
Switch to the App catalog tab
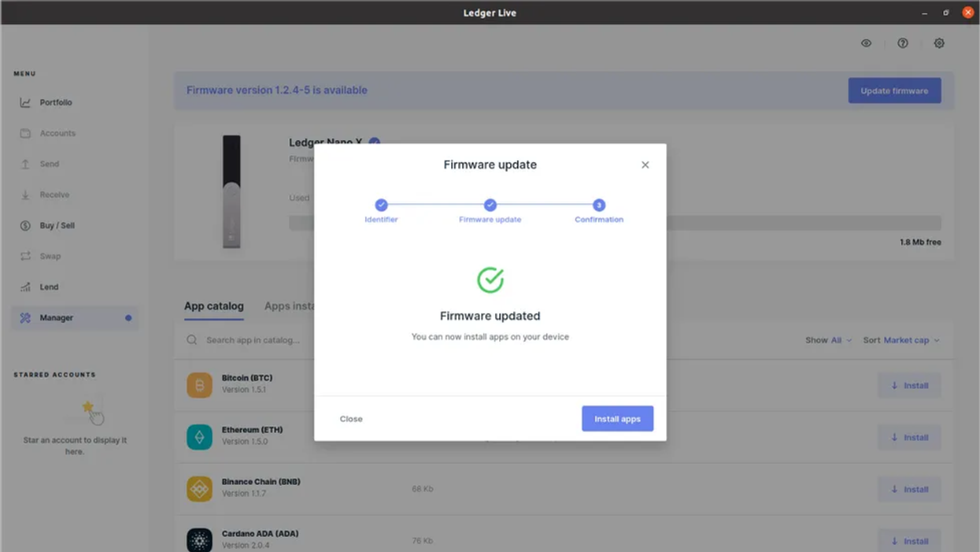(213, 306)
